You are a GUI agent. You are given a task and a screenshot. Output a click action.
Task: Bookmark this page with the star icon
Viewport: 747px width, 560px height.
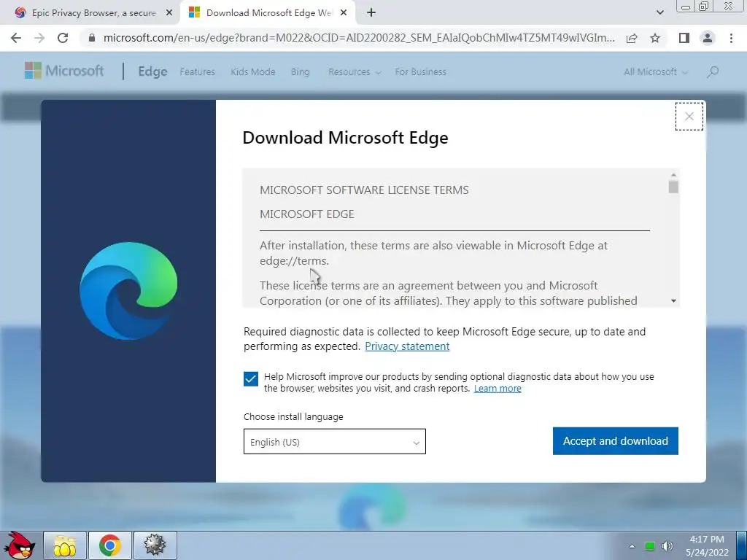click(655, 38)
